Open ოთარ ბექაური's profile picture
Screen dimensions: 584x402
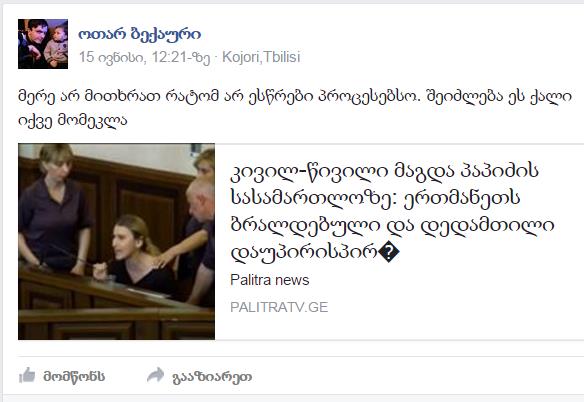[43, 44]
